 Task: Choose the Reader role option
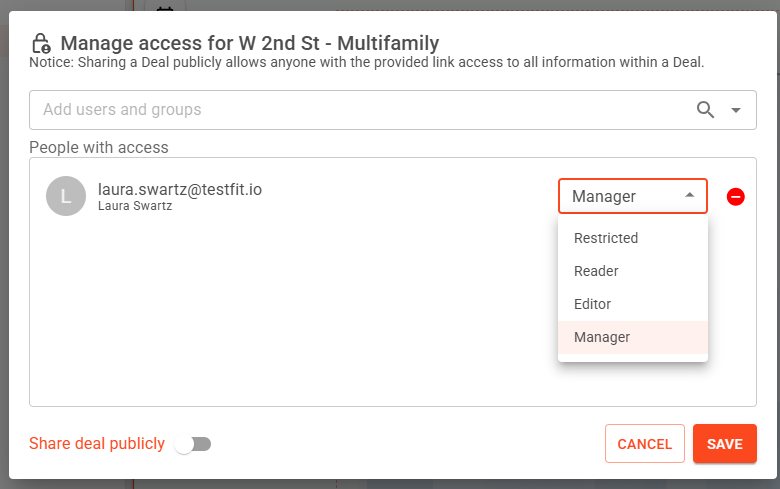point(596,271)
